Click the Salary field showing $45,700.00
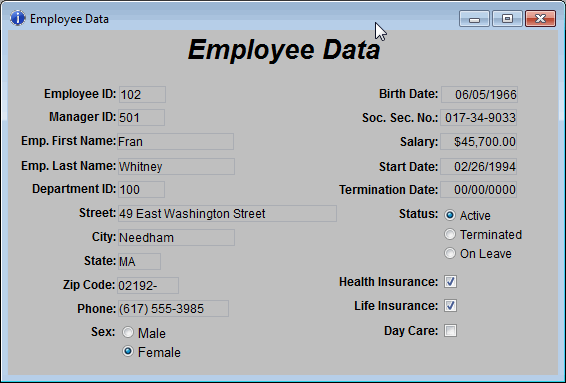566x383 pixels. pos(479,142)
